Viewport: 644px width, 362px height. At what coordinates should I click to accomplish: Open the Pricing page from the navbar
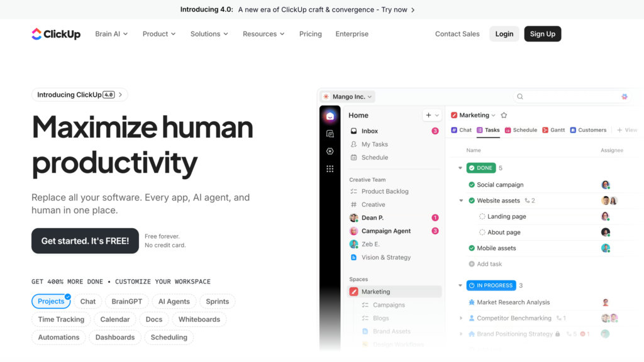(x=310, y=34)
